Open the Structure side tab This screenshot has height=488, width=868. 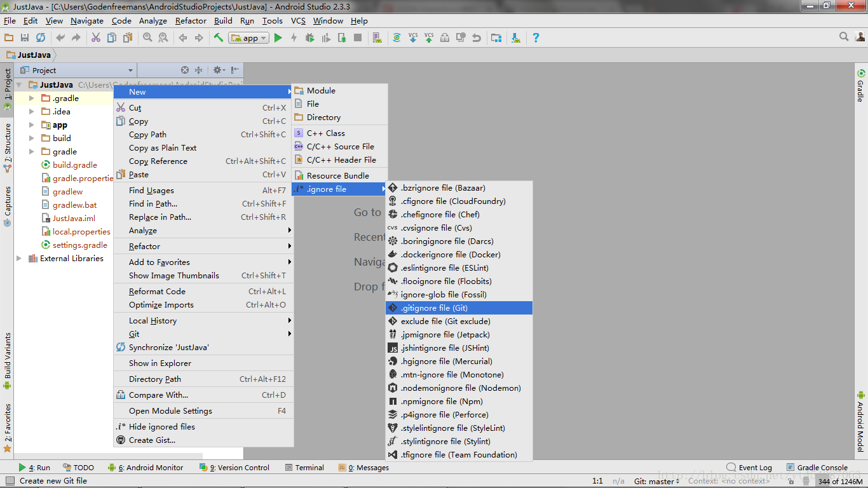[8, 149]
